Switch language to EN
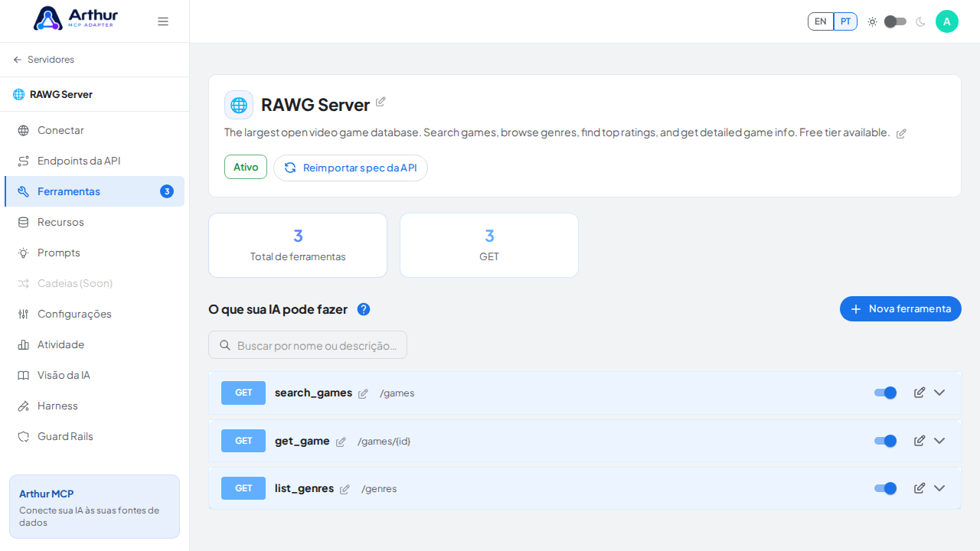 click(821, 21)
